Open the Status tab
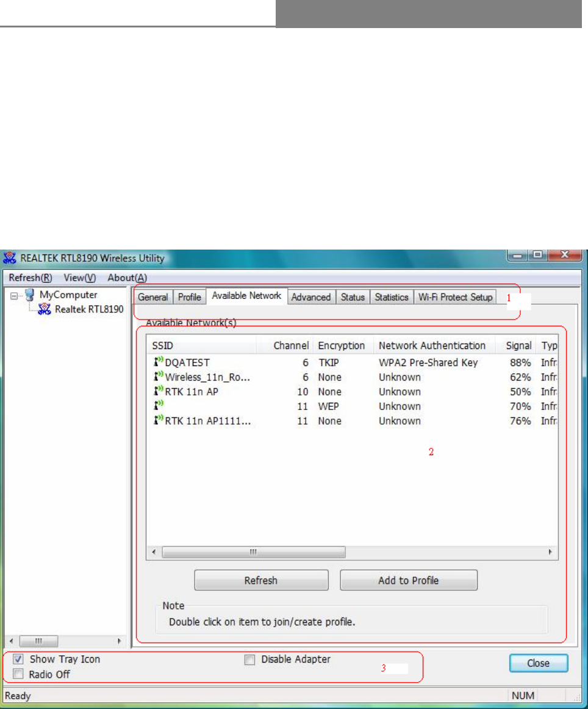The image size is (588, 709). coord(353,297)
